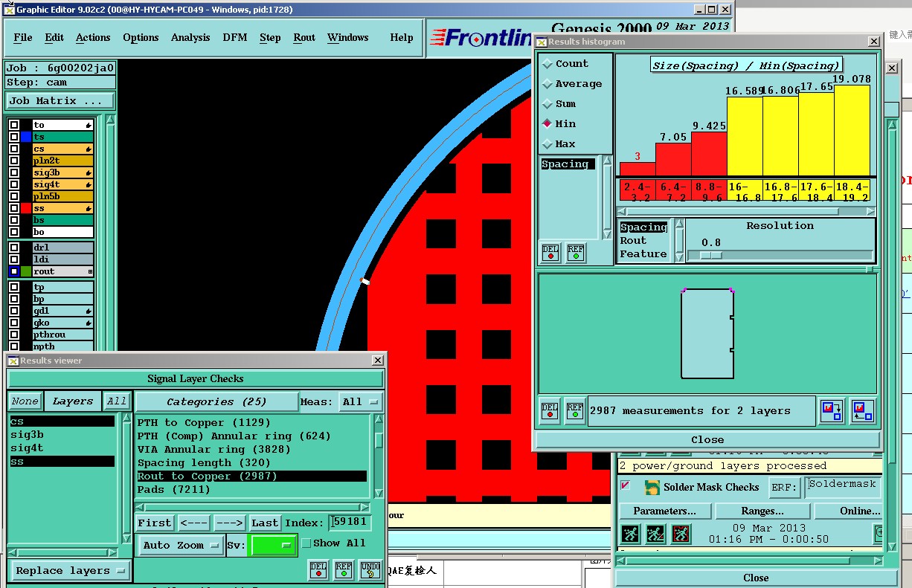
Task: Select sig4t in Layers list
Action: click(62, 448)
